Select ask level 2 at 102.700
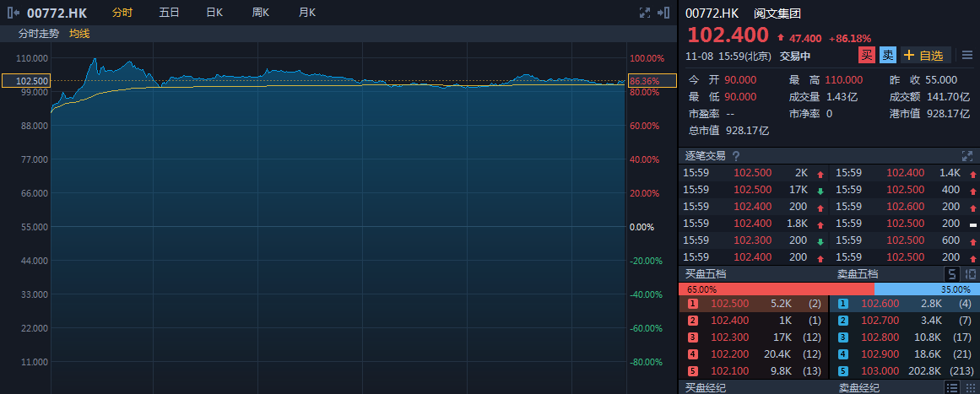 coord(905,321)
